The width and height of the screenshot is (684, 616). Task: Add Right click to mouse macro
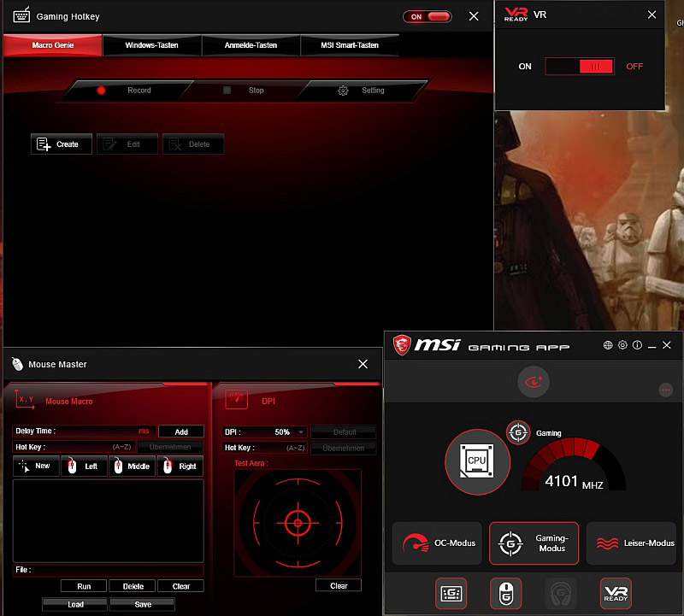point(180,466)
